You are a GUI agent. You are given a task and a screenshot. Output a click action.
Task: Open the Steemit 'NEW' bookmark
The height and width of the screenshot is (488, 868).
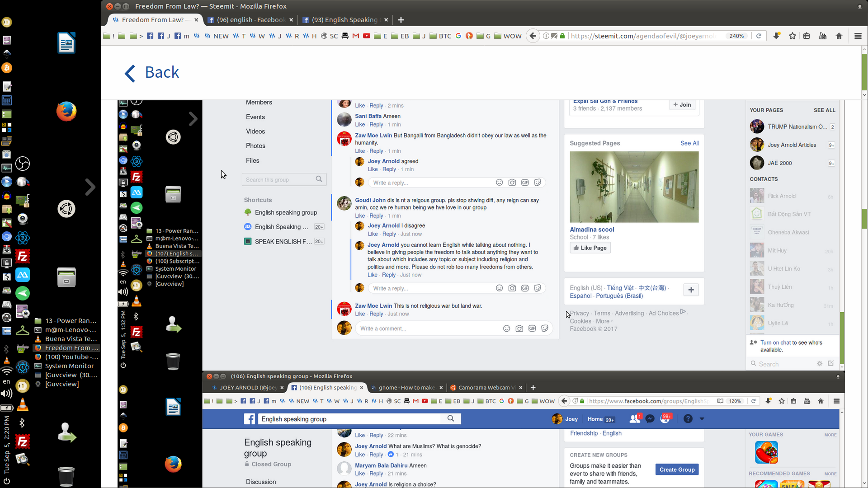point(217,36)
